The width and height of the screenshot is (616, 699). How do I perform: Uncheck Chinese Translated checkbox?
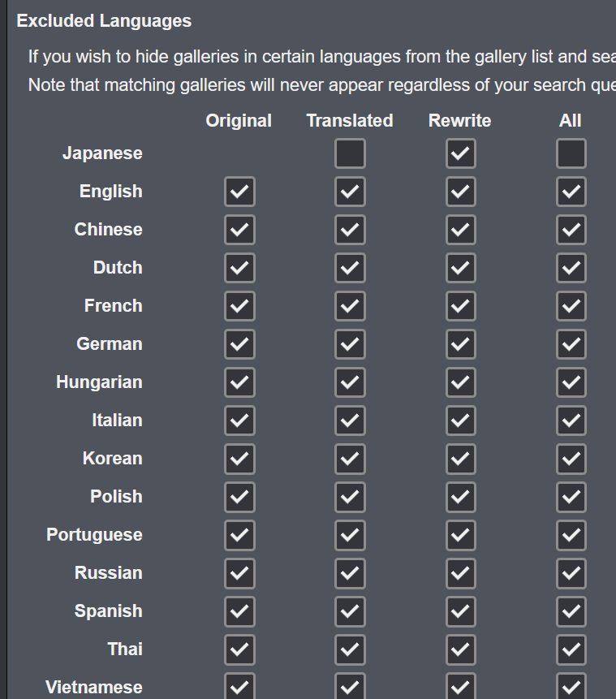(350, 230)
